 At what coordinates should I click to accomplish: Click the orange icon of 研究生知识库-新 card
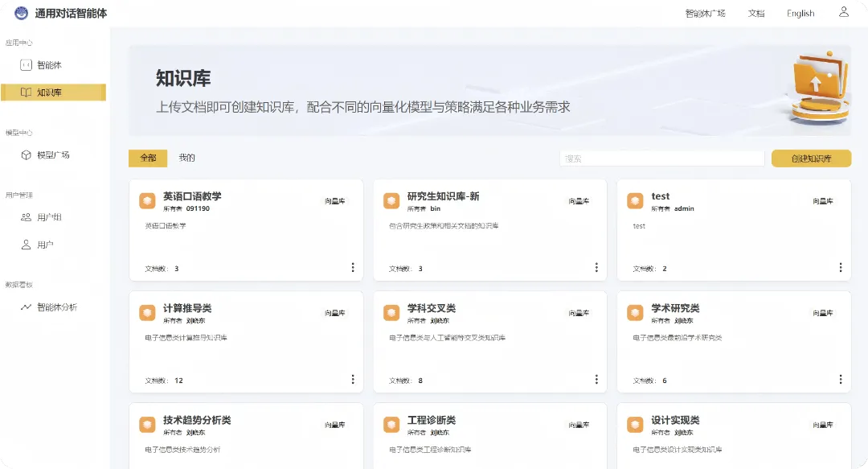[x=391, y=200]
